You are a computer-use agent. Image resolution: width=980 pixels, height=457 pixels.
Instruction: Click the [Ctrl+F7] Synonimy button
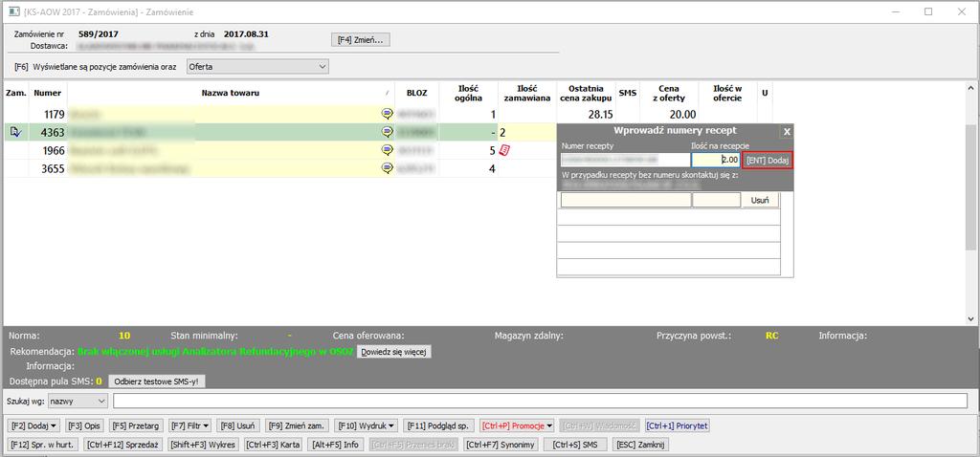(x=501, y=445)
